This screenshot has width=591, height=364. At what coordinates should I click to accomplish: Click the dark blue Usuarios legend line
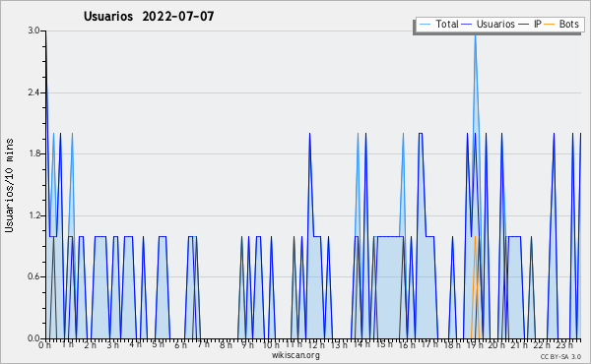[x=467, y=25]
